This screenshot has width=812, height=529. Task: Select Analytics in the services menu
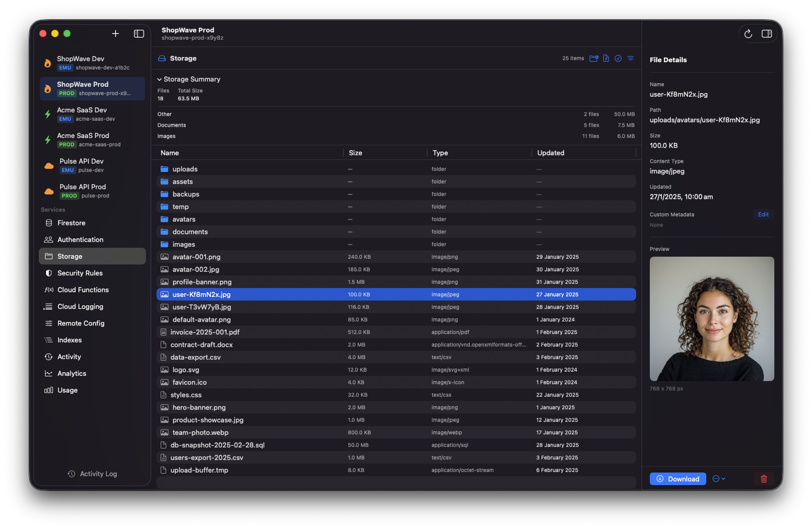pos(72,373)
